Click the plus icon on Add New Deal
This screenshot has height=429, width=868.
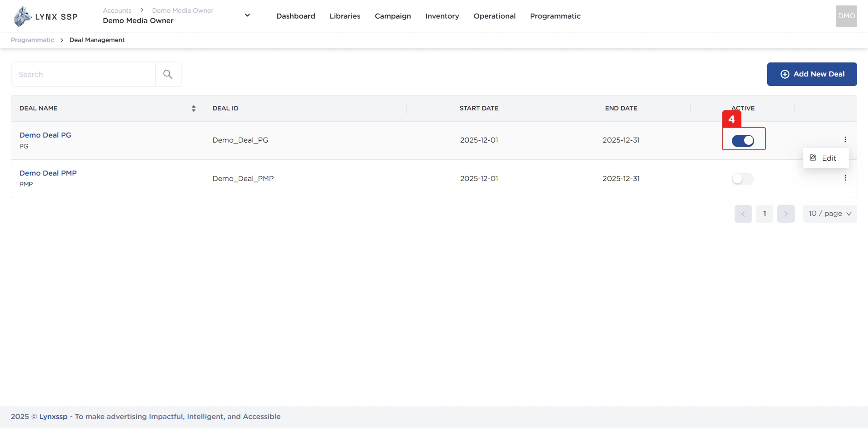[x=785, y=74]
